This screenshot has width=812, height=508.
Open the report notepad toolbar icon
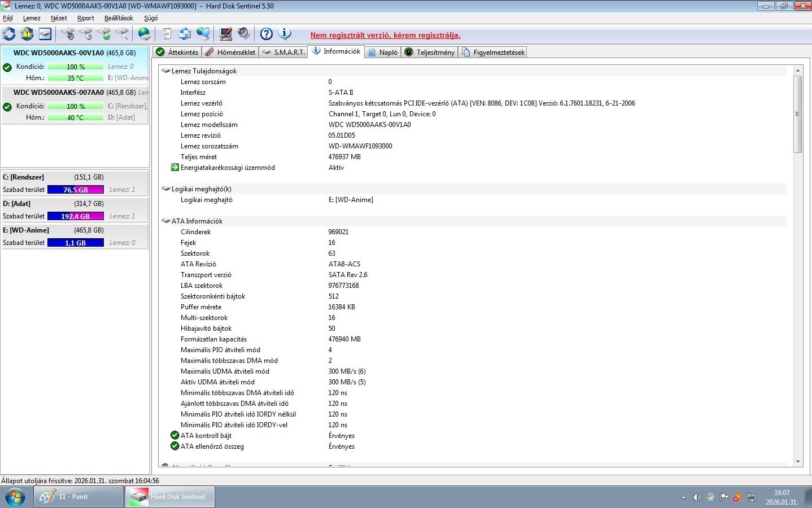click(x=167, y=34)
